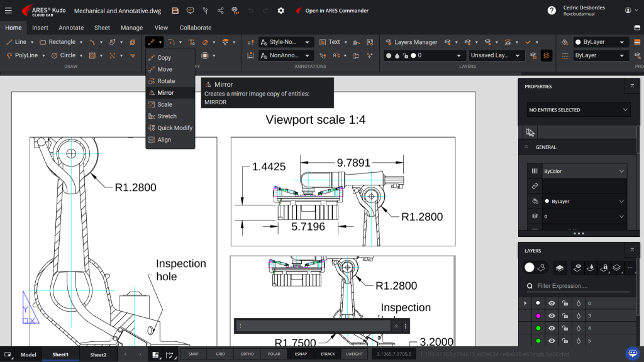This screenshot has height=362, width=644.
Task: Open the Style-No text style dropdown
Action: (x=286, y=42)
